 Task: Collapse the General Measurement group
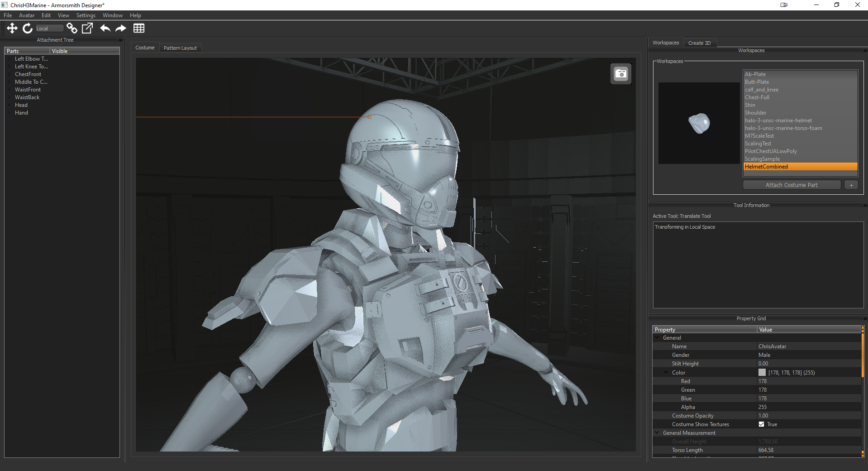657,433
